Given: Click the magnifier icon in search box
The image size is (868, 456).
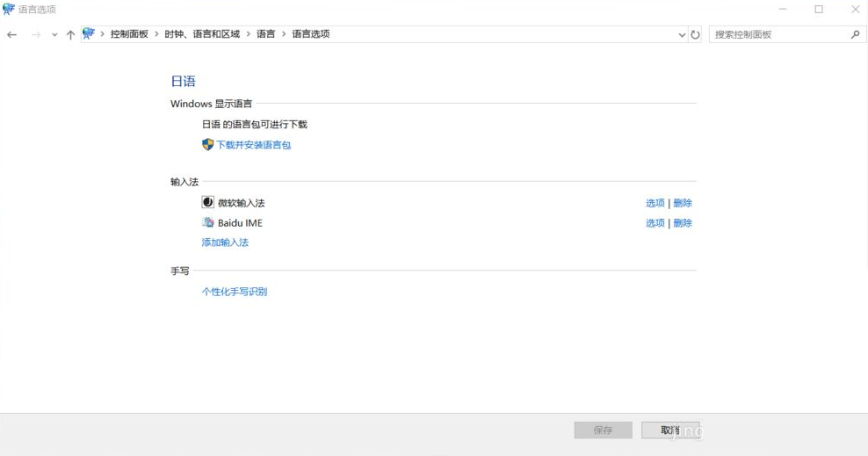Looking at the screenshot, I should [x=855, y=34].
